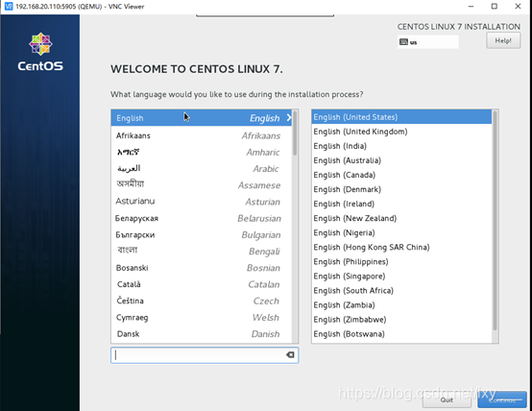The image size is (532, 411).
Task: Choose English (South Africa) locale
Action: click(x=401, y=291)
